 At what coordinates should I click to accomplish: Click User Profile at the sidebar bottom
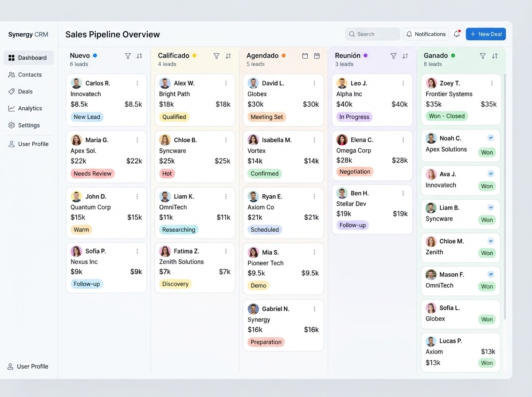pos(28,366)
